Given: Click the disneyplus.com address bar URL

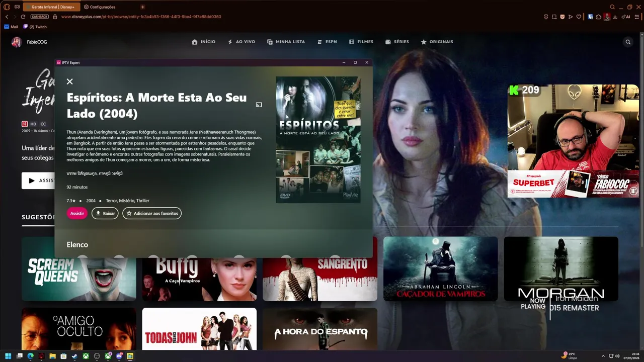Looking at the screenshot, I should 141,17.
